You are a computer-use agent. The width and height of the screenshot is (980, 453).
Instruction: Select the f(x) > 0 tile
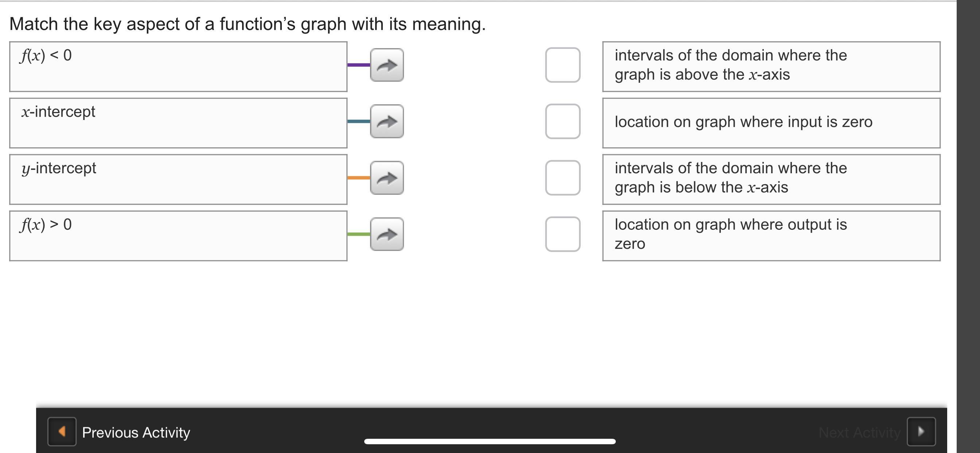[178, 236]
